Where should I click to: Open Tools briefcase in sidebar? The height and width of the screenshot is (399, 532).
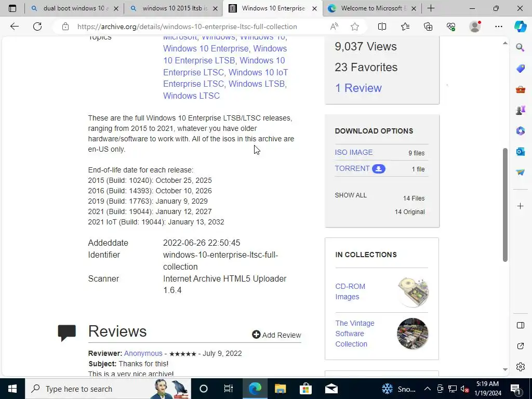click(x=521, y=89)
